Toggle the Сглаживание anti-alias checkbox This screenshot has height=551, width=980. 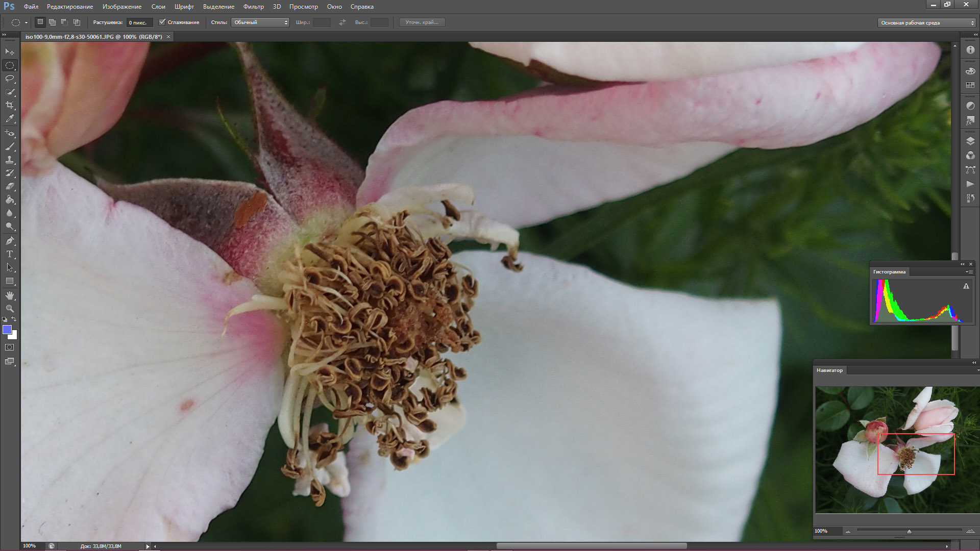pyautogui.click(x=162, y=22)
